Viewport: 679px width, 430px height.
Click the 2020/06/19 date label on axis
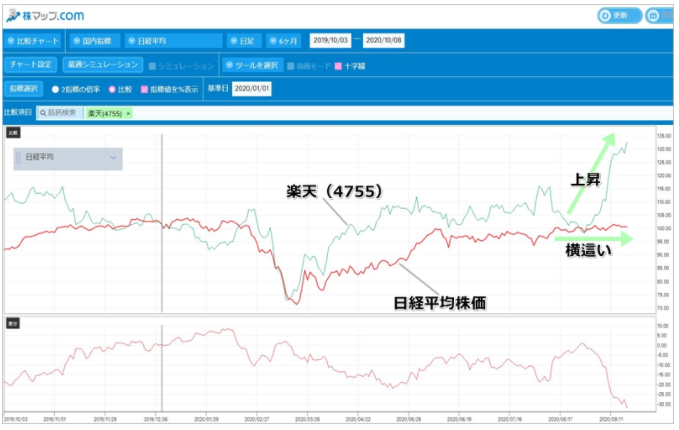point(459,419)
